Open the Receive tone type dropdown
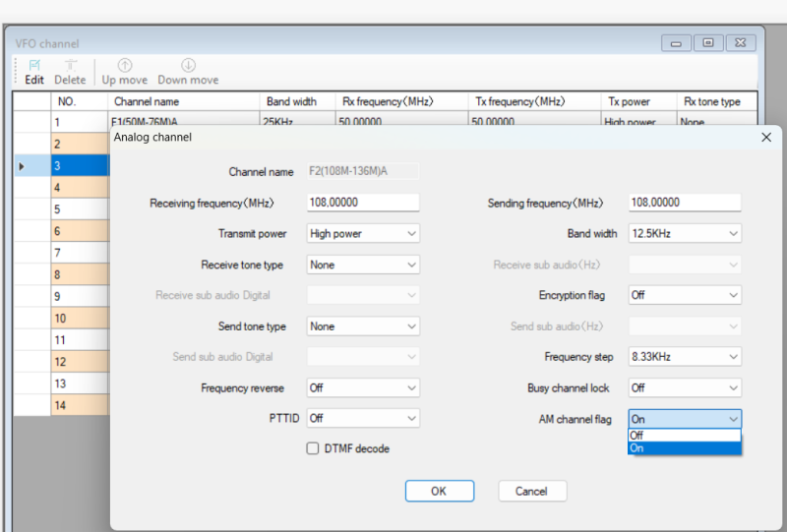The width and height of the screenshot is (787, 532). (363, 265)
